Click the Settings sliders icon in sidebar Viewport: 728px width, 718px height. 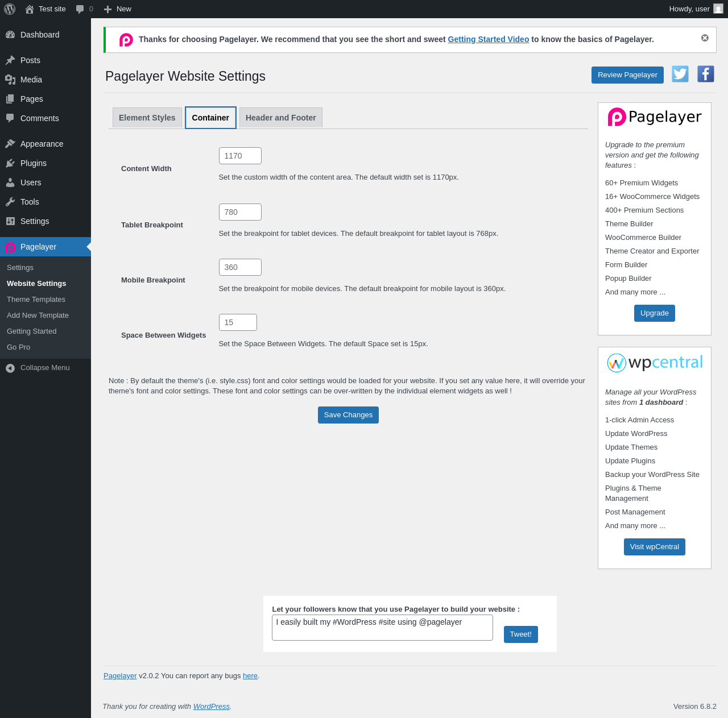[x=10, y=221]
